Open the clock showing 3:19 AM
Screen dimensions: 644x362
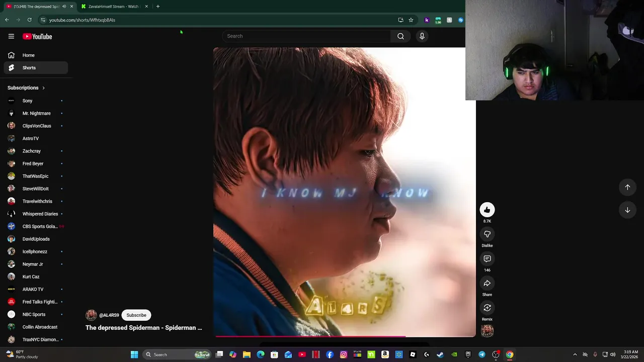tap(630, 354)
